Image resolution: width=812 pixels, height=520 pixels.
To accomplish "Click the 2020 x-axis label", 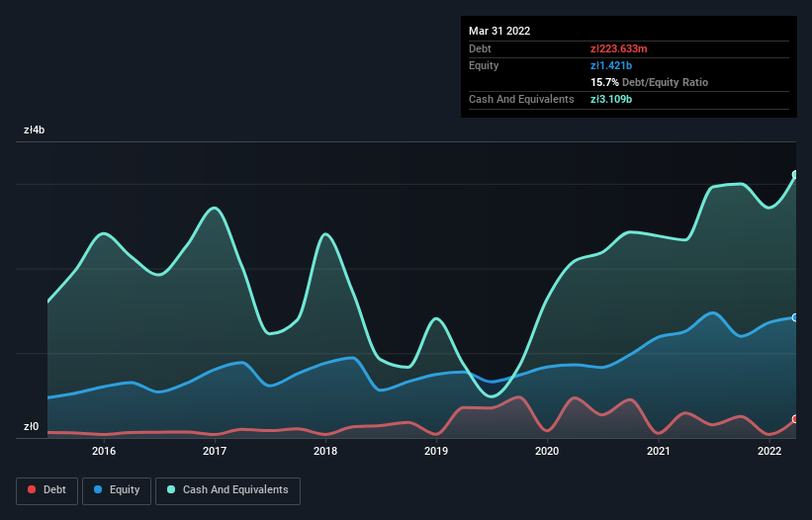I will coord(547,451).
